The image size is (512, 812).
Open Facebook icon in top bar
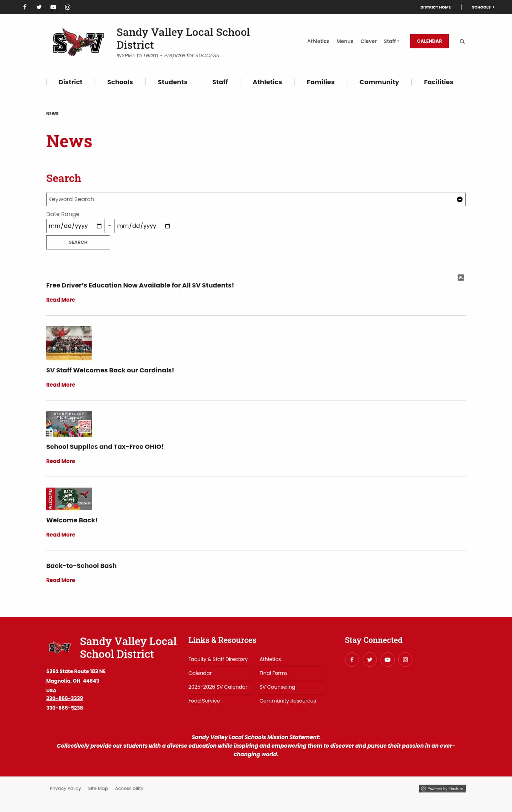pos(25,7)
